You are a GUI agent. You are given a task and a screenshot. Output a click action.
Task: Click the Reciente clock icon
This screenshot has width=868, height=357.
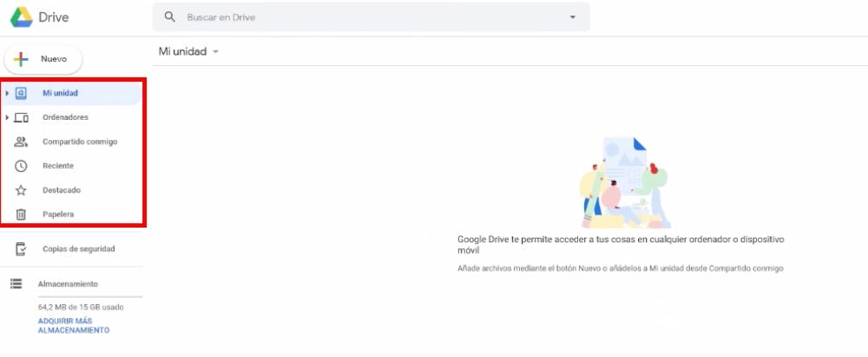tap(22, 166)
